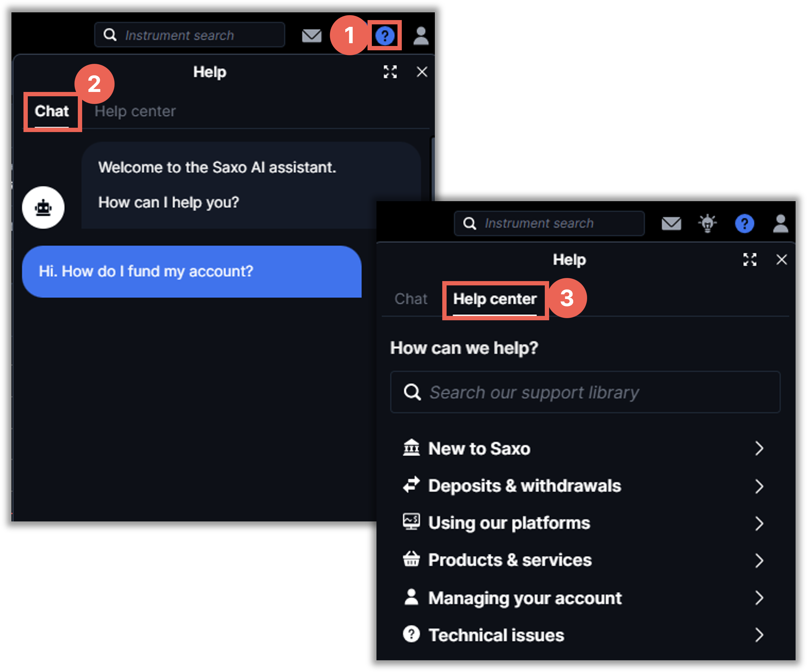Open the mail inbox icon
The image size is (807, 672).
coord(311,35)
